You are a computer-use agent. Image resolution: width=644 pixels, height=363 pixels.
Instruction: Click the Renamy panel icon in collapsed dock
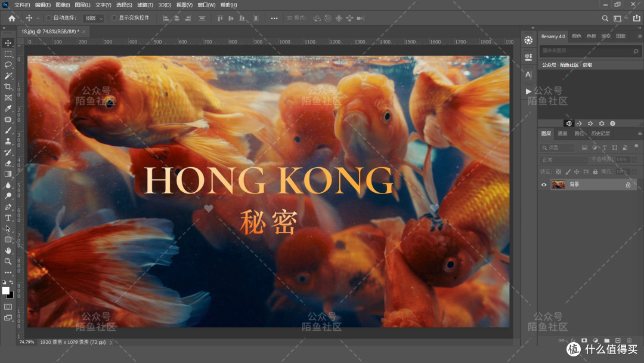click(528, 40)
